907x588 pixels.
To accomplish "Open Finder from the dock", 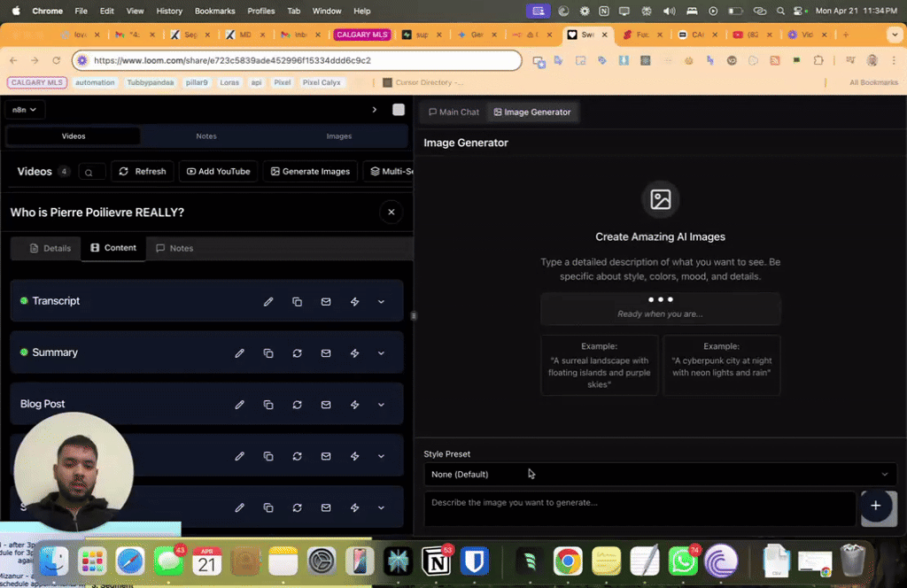I will (x=54, y=561).
